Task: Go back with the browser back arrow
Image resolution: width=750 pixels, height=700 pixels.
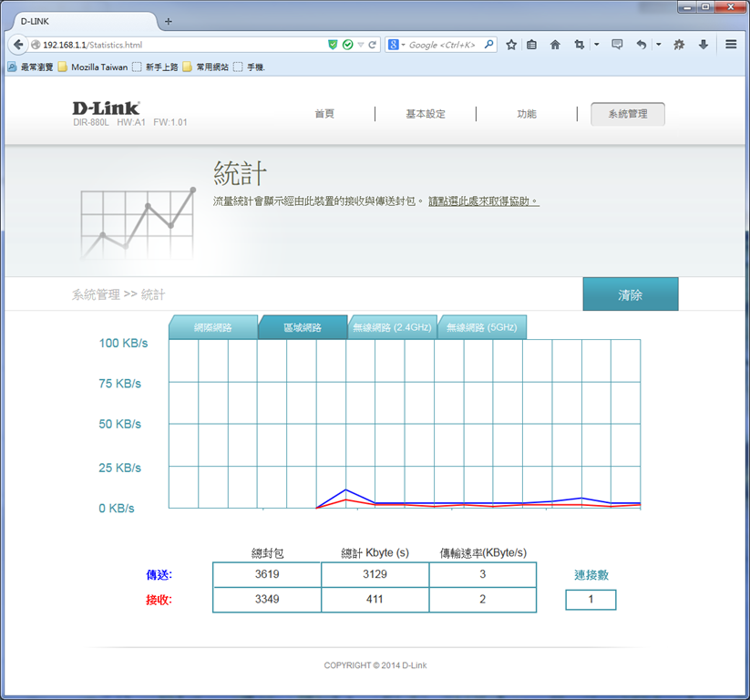Action: click(x=18, y=45)
